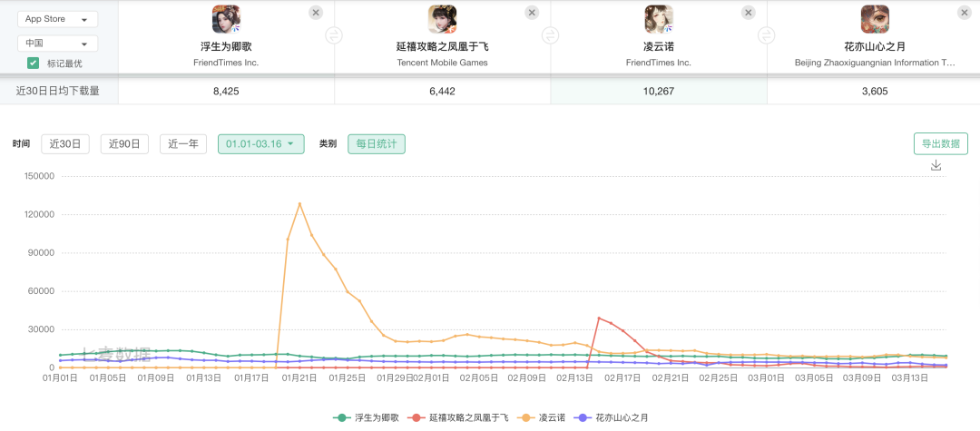Remove 延禧攻略之凤凰于飞 from the comparison
The width and height of the screenshot is (980, 431).
(532, 13)
